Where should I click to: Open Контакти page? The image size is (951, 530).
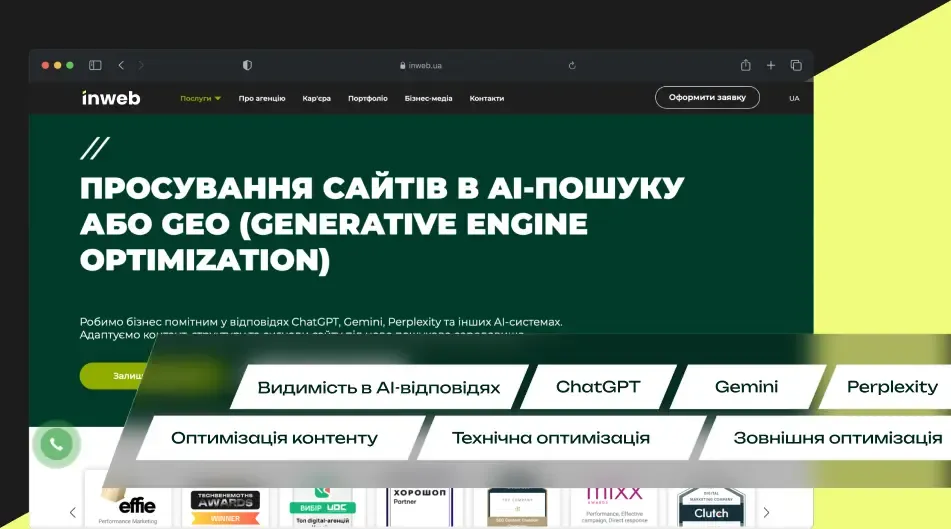click(x=486, y=98)
